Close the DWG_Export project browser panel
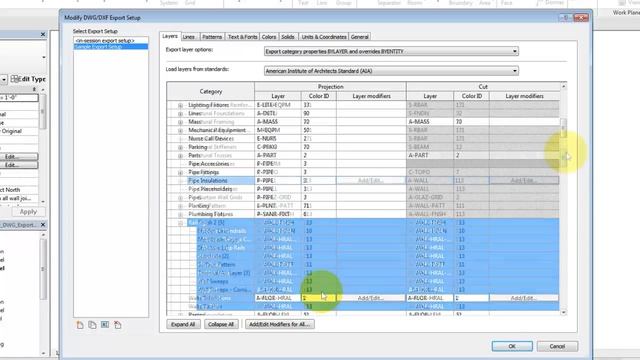Viewport: 640px width, 360px height. tap(43, 225)
